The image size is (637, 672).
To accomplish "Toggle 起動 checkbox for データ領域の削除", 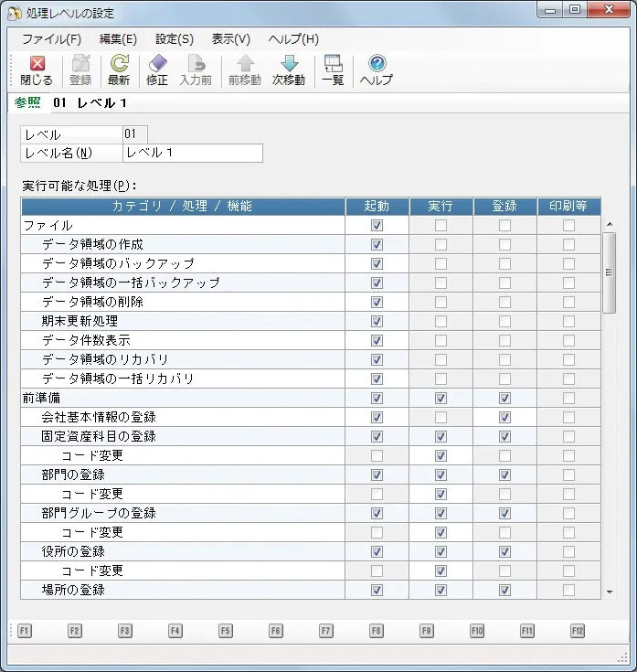I will click(x=377, y=302).
